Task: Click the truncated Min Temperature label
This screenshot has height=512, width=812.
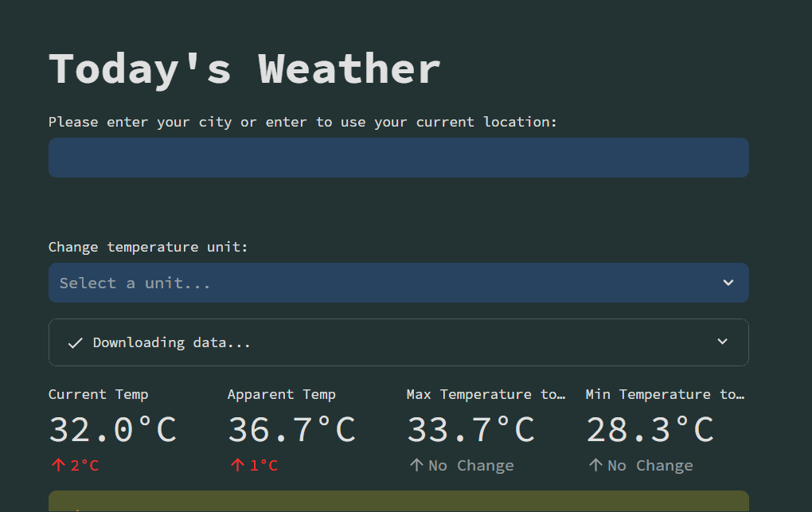Action: coord(665,394)
